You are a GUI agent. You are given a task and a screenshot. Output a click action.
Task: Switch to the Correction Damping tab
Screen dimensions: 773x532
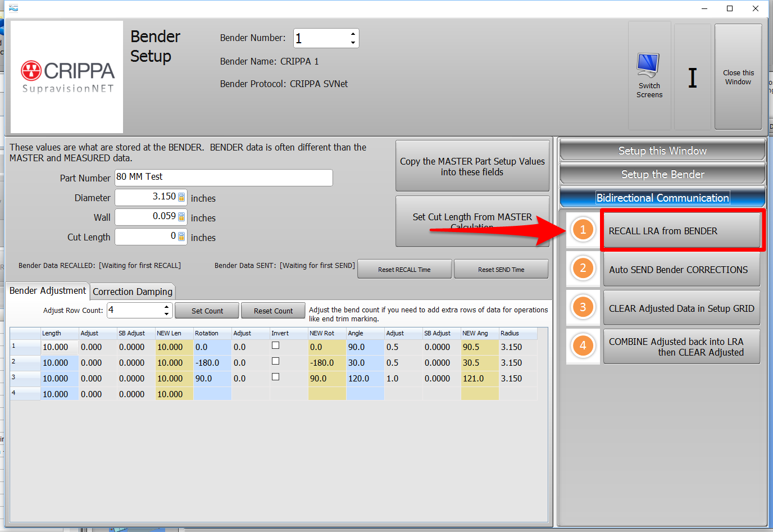133,292
